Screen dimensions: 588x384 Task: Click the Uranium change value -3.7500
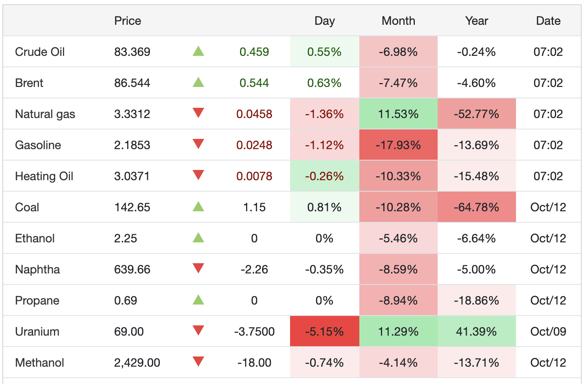254,332
